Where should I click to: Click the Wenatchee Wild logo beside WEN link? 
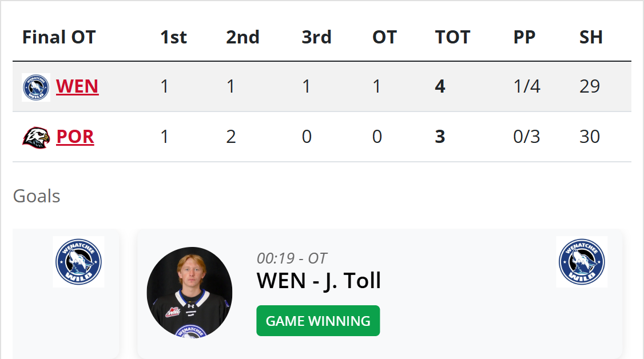(x=35, y=87)
